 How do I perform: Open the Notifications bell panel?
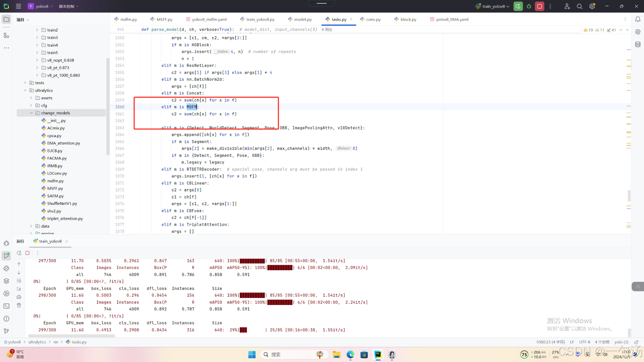pyautogui.click(x=638, y=19)
